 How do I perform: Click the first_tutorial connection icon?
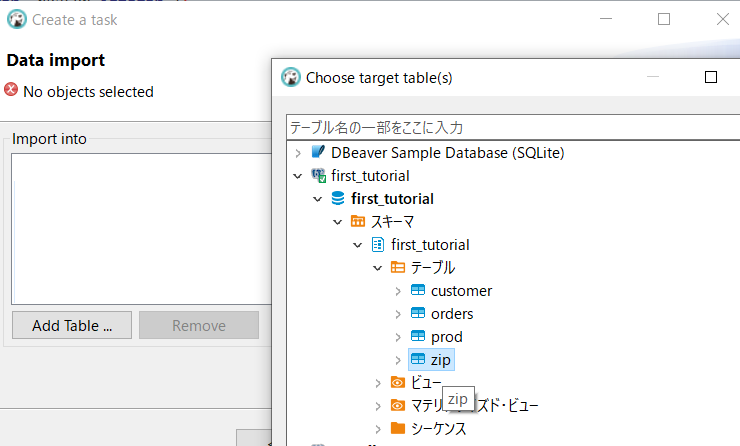tap(318, 176)
